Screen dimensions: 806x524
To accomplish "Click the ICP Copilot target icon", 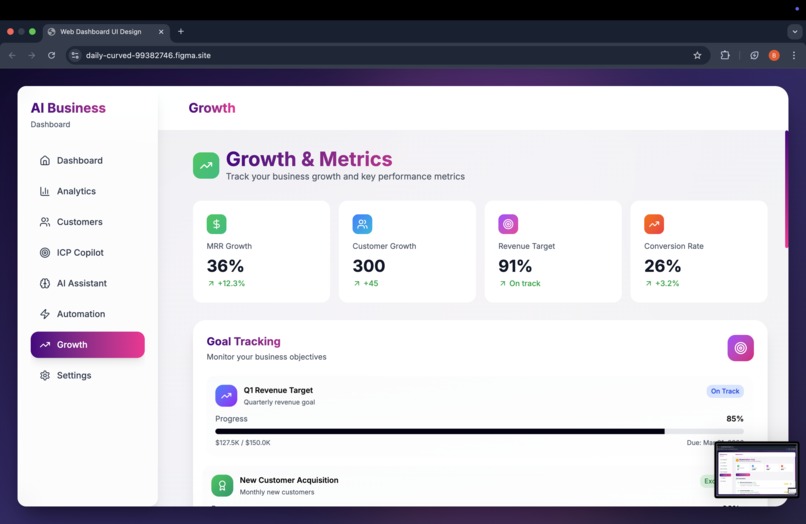I will coord(45,252).
